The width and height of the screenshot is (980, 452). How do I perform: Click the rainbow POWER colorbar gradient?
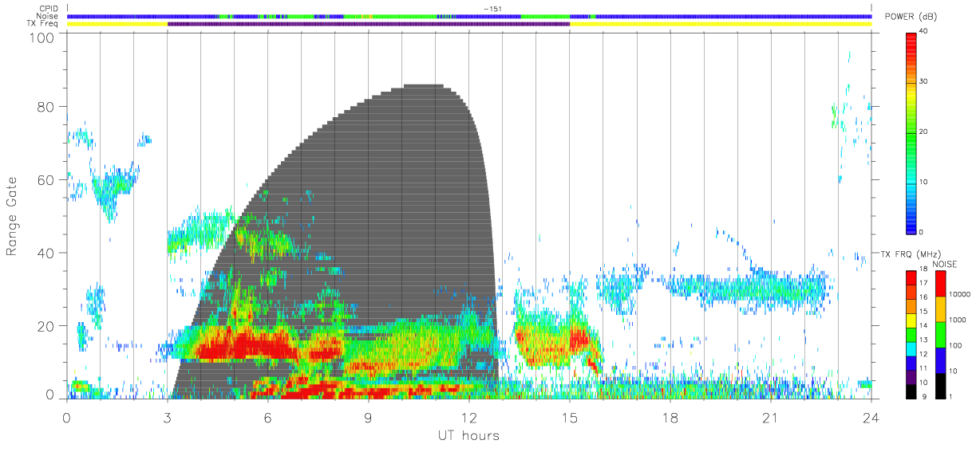click(x=911, y=132)
